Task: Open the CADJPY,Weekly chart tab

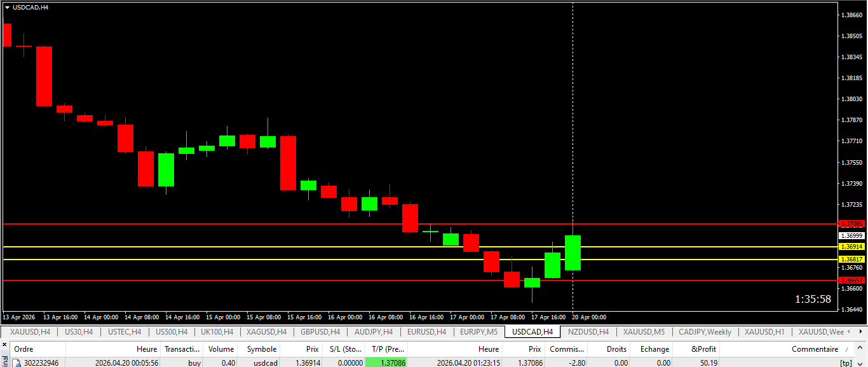Action: [x=705, y=331]
